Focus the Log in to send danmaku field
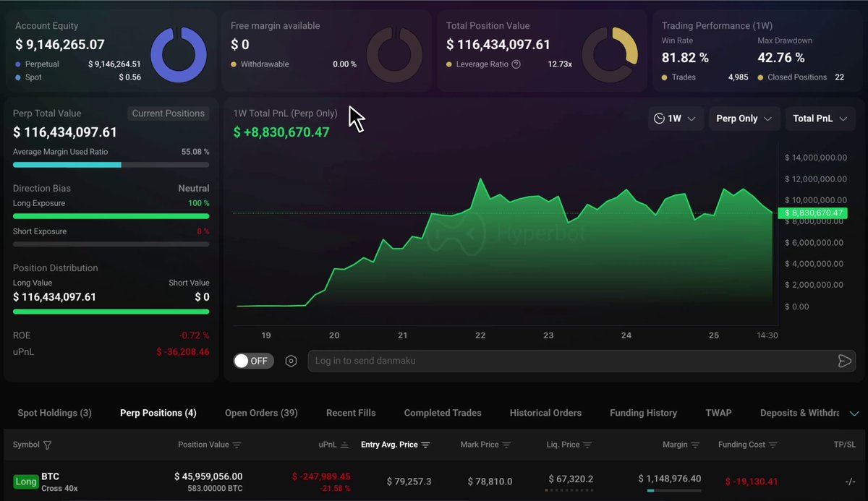The height and width of the screenshot is (501, 868). click(x=582, y=361)
